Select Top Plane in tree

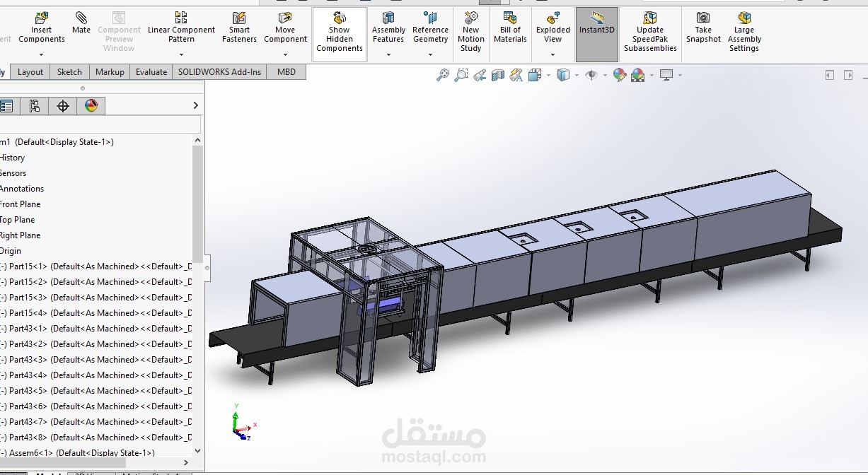[x=17, y=220]
